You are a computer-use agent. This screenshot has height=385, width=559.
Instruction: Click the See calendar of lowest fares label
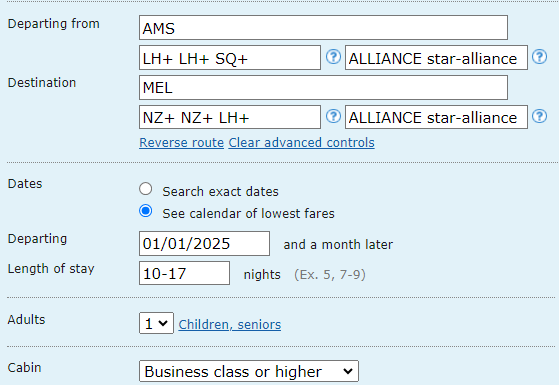[x=248, y=214]
